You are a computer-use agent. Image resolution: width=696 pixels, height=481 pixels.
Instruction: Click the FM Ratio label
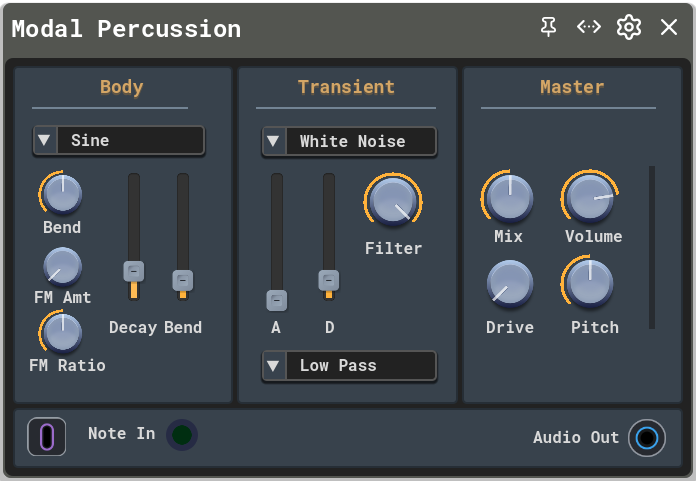click(67, 366)
